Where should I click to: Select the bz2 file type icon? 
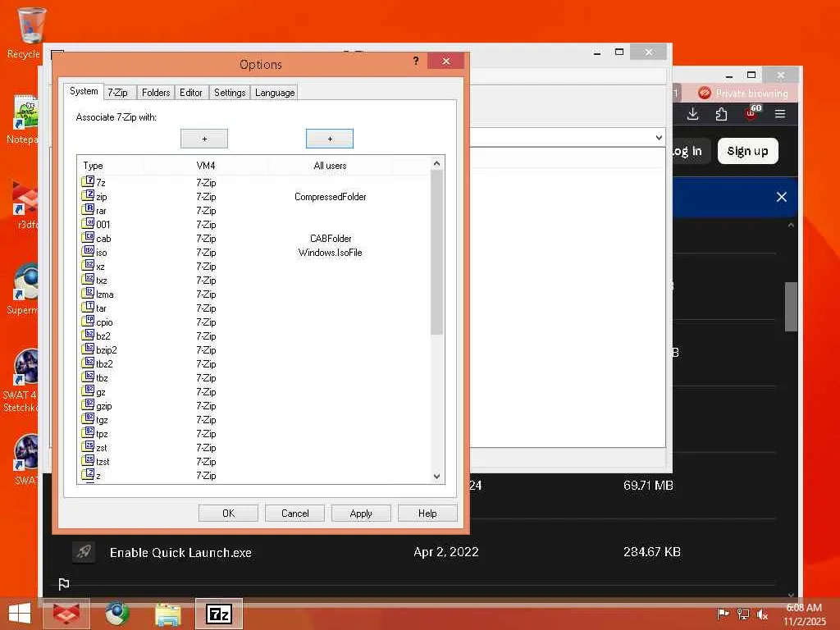[x=88, y=335]
